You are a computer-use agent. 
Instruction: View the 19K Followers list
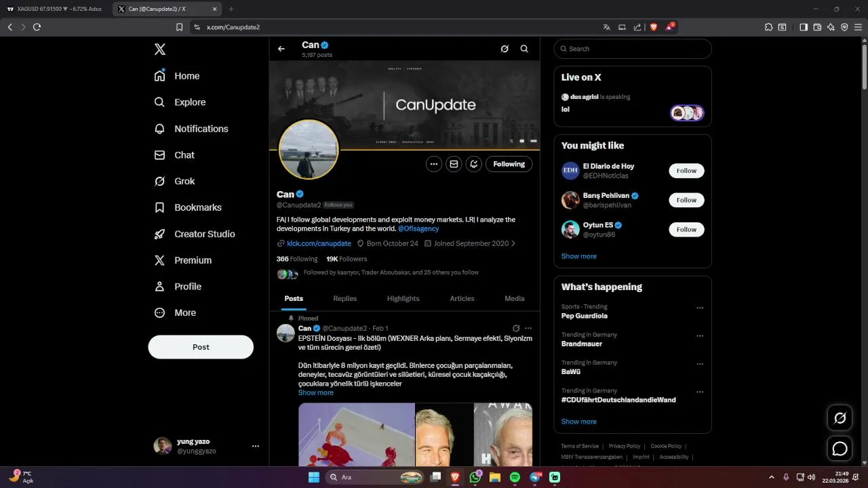tap(347, 259)
